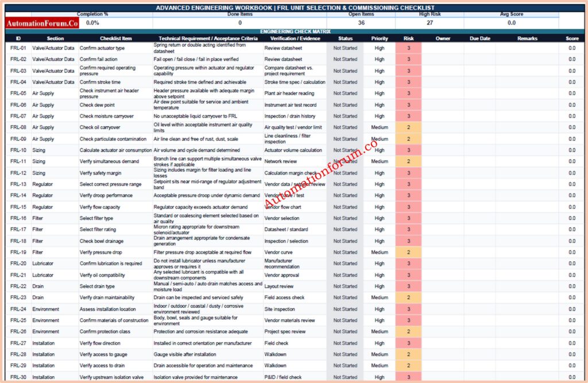Select the Completion % value 0.0%

(x=92, y=23)
